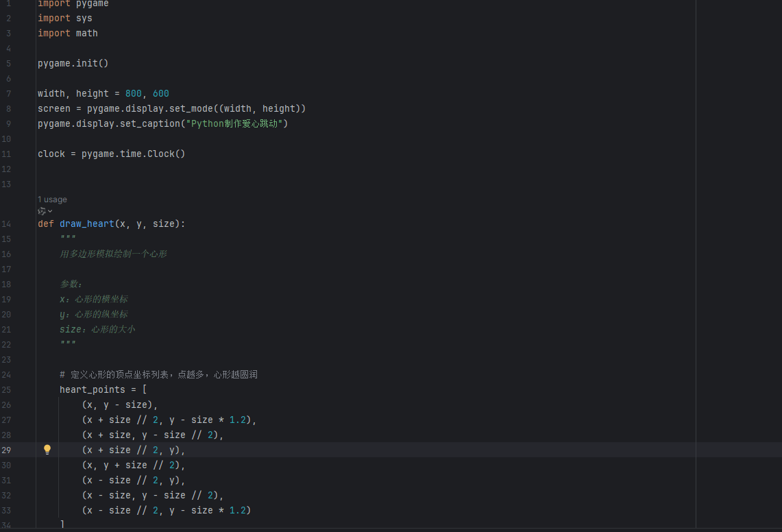Click the Chinese comment on line 24
The width and height of the screenshot is (782, 532).
pos(158,374)
